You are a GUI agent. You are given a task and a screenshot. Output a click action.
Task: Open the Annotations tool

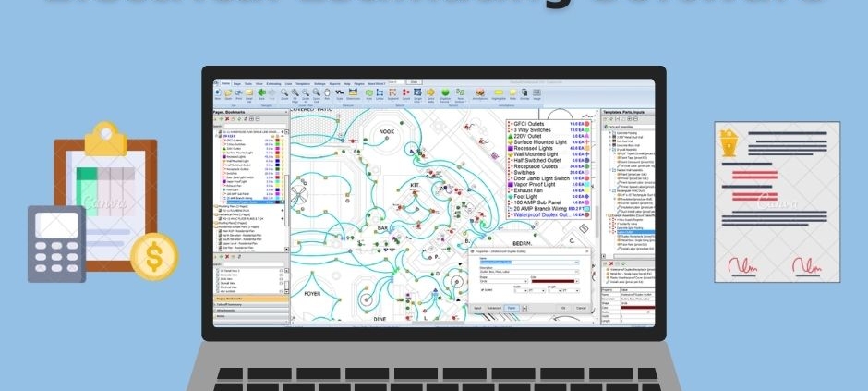click(x=480, y=92)
